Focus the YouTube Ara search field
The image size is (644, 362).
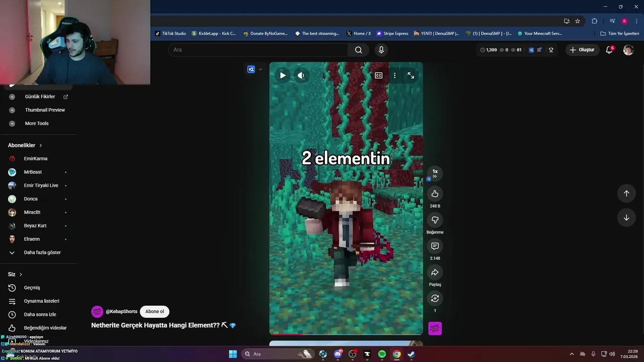[x=258, y=50]
